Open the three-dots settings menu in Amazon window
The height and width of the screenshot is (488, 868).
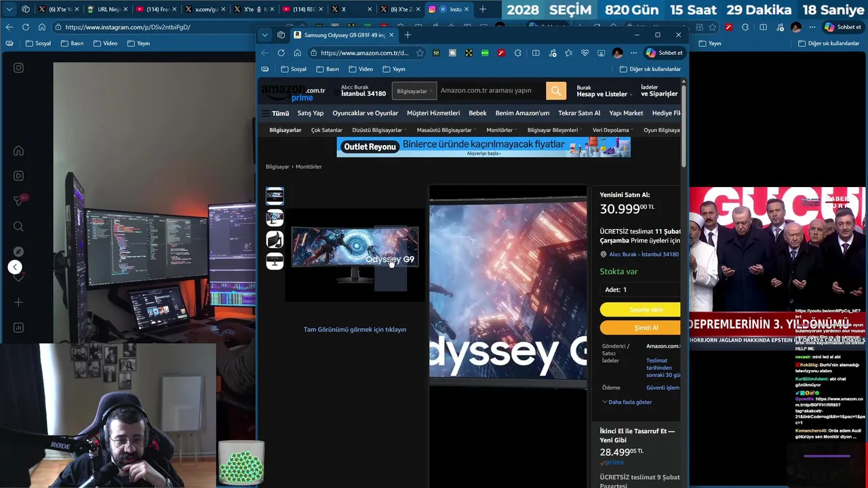[x=633, y=53]
